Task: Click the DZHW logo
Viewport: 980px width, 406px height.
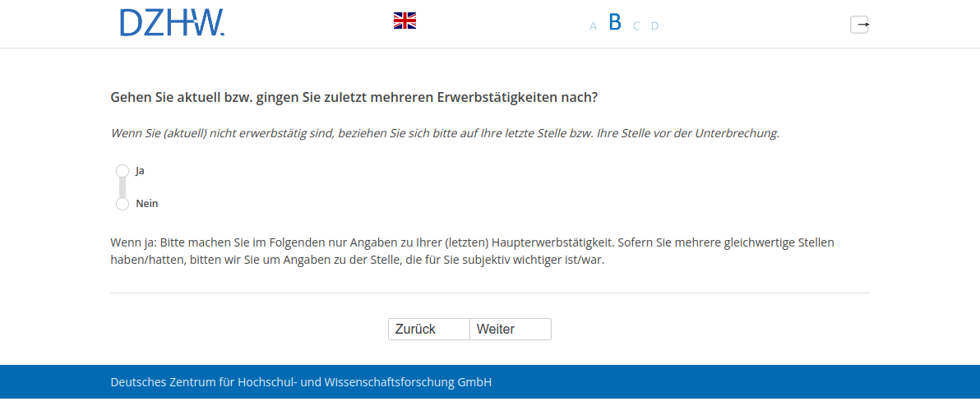Action: click(172, 22)
